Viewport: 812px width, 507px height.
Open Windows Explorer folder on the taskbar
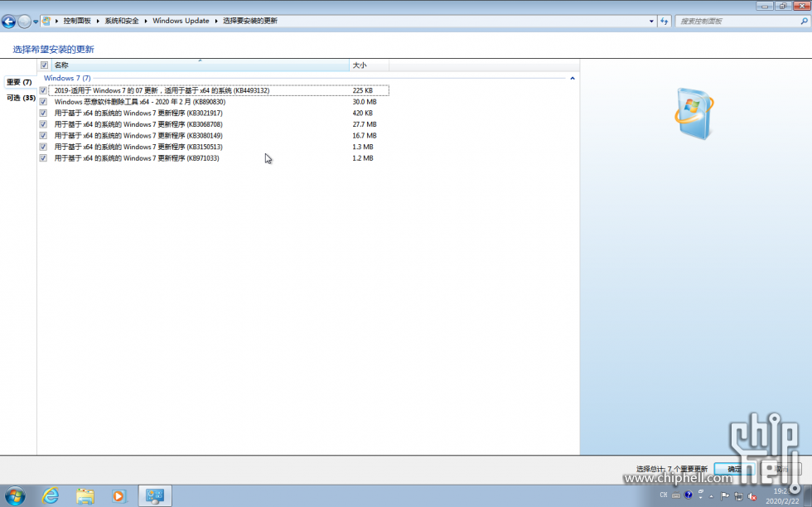(x=85, y=496)
